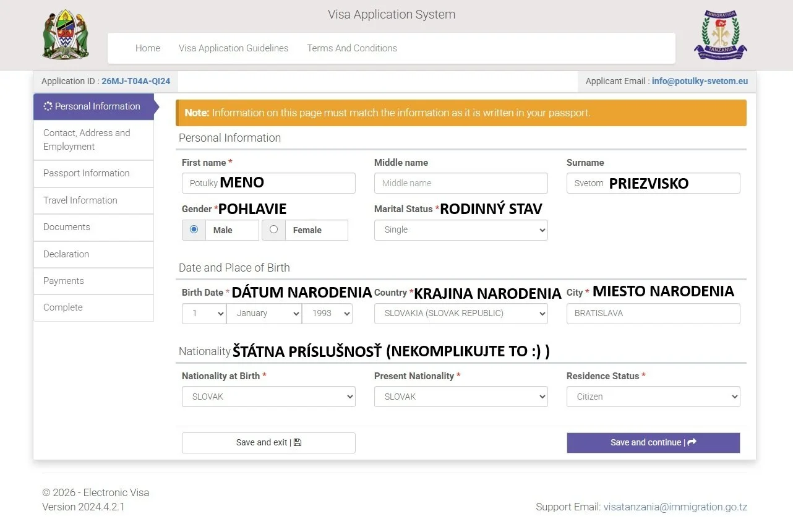Click the Tanzania coat of arms logo
793x532 pixels.
tap(66, 35)
